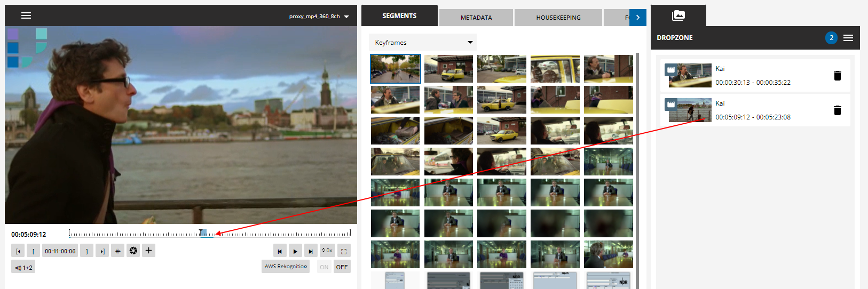Play the video
Screen dimensions: 868x289
coord(295,251)
